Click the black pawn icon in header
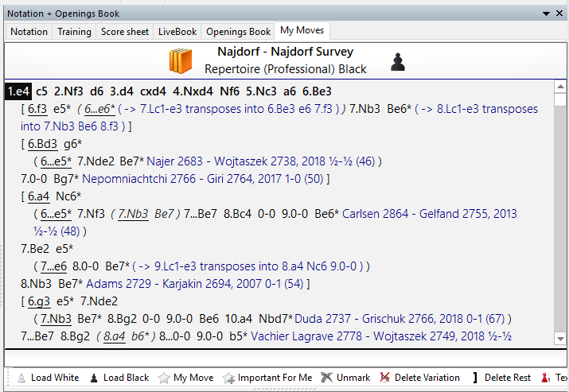This screenshot has width=569, height=392. (398, 62)
